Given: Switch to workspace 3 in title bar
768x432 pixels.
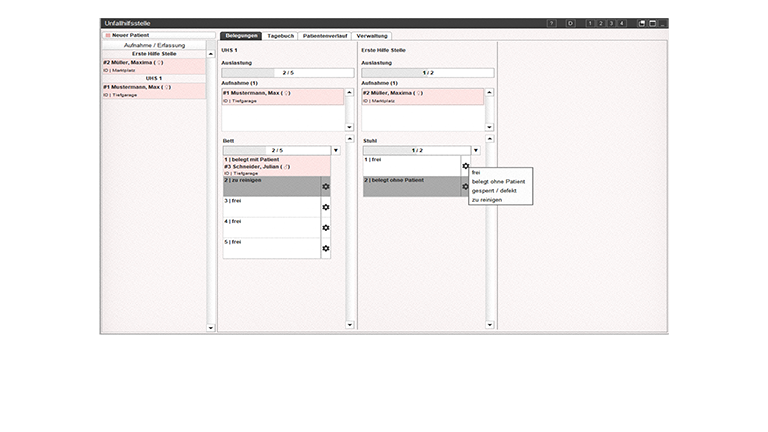Looking at the screenshot, I should [x=611, y=23].
